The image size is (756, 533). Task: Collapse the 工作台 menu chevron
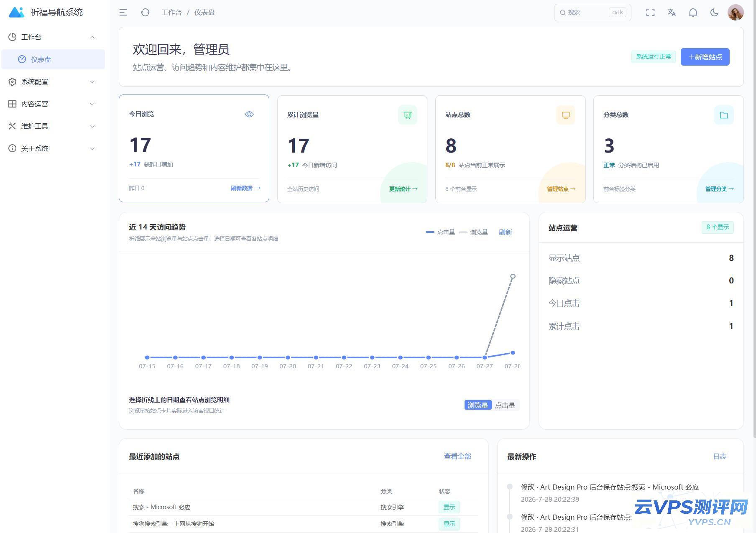tap(92, 37)
